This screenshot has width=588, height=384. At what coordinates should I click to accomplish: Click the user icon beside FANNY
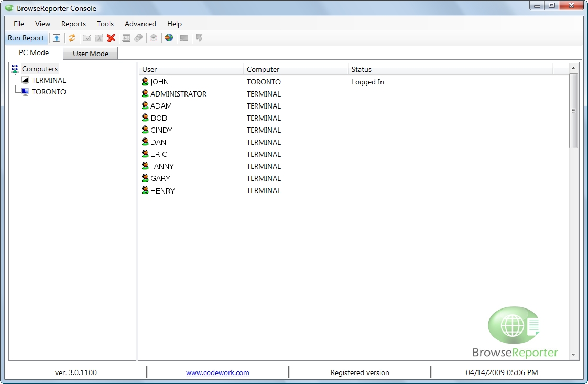point(145,166)
